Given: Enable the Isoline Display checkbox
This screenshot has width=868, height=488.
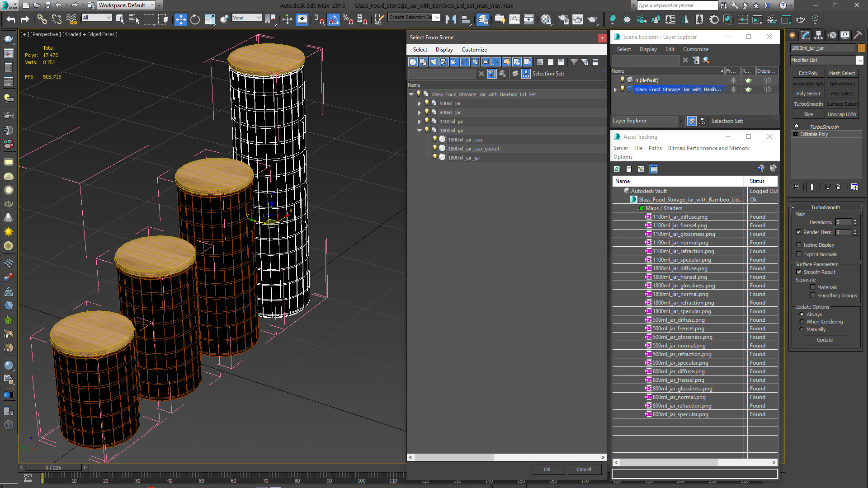Looking at the screenshot, I should tap(798, 245).
